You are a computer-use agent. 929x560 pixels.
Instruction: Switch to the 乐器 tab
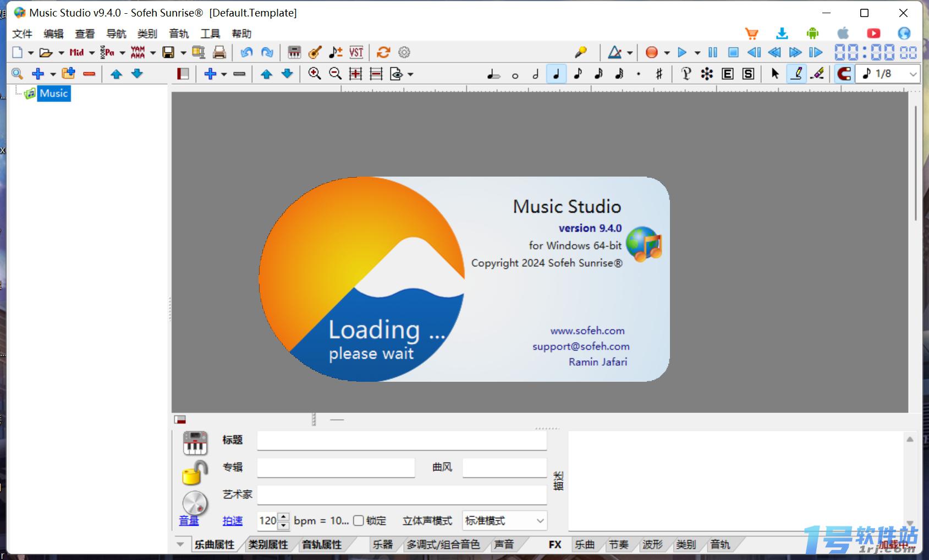382,544
